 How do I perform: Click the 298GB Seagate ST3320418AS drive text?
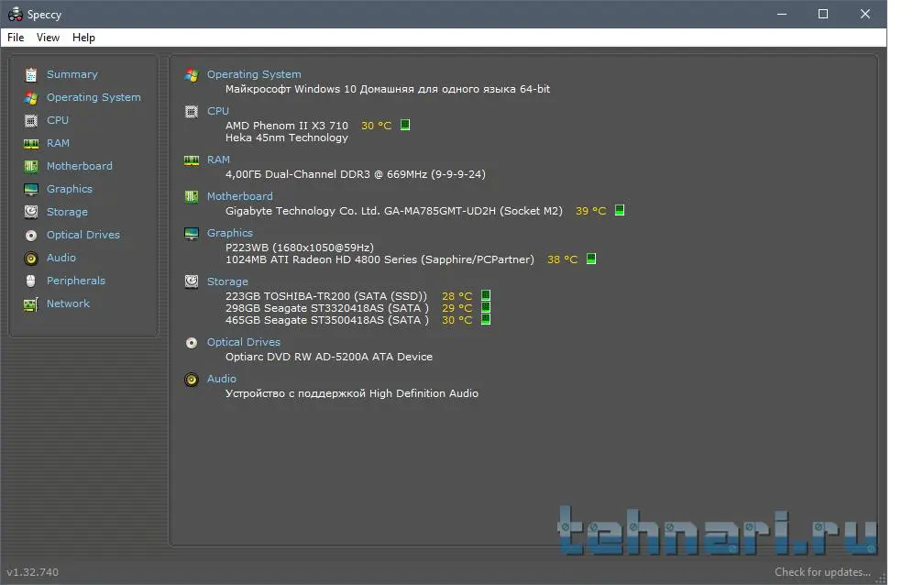[x=327, y=308]
